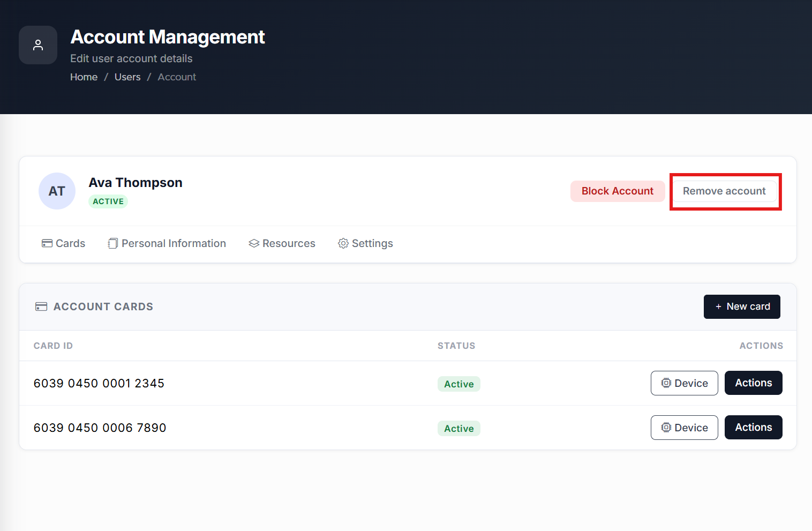Open the Resources tab
The width and height of the screenshot is (812, 531).
tap(282, 243)
